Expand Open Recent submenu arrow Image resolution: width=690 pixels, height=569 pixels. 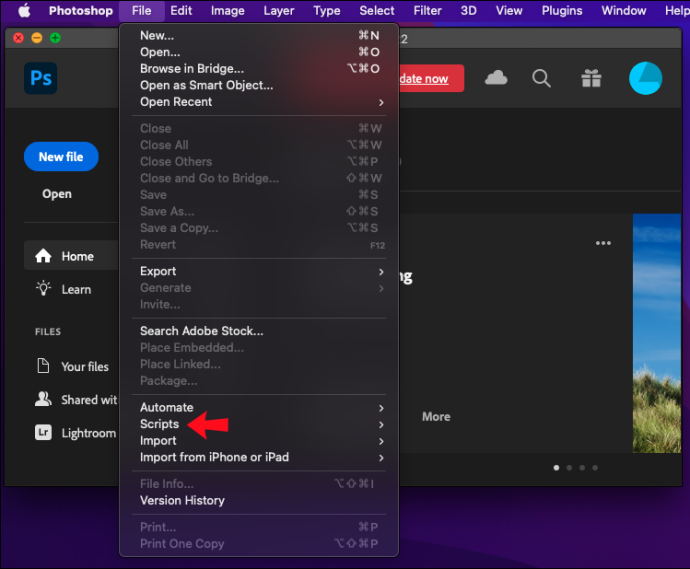coord(381,103)
